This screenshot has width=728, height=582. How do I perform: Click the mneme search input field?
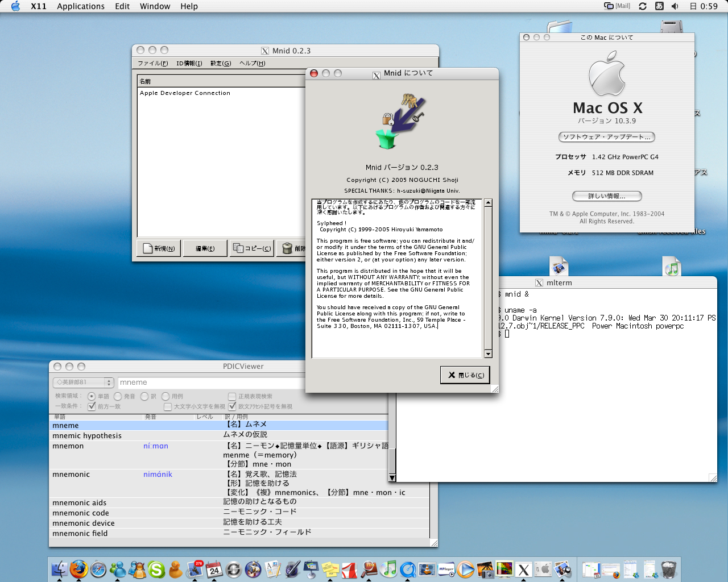coord(212,383)
